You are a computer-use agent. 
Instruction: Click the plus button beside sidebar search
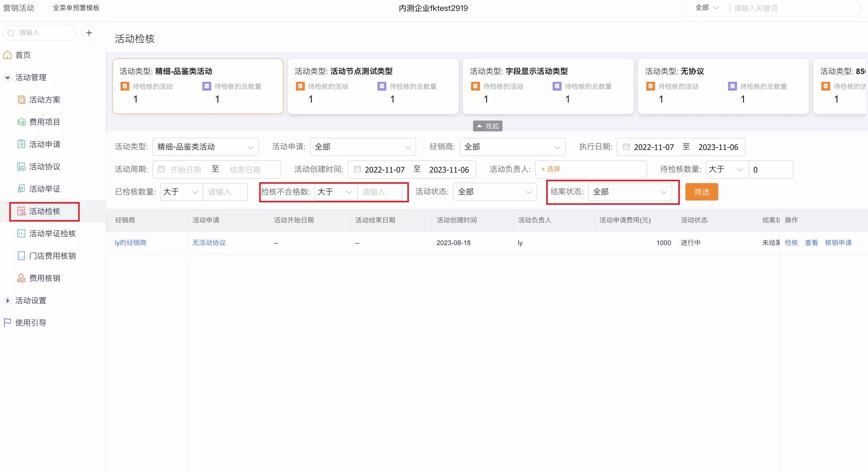pos(89,33)
